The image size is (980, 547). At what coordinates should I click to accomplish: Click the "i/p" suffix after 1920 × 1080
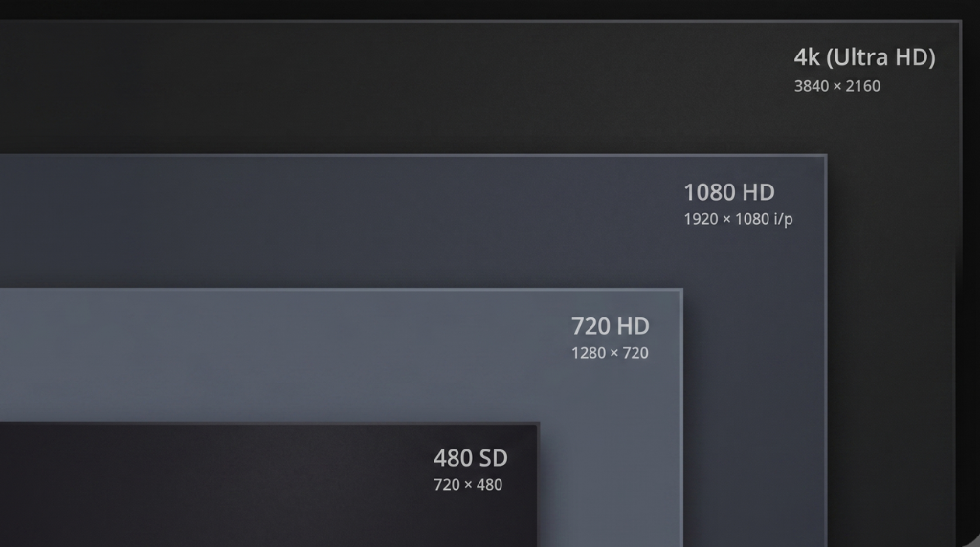(783, 219)
